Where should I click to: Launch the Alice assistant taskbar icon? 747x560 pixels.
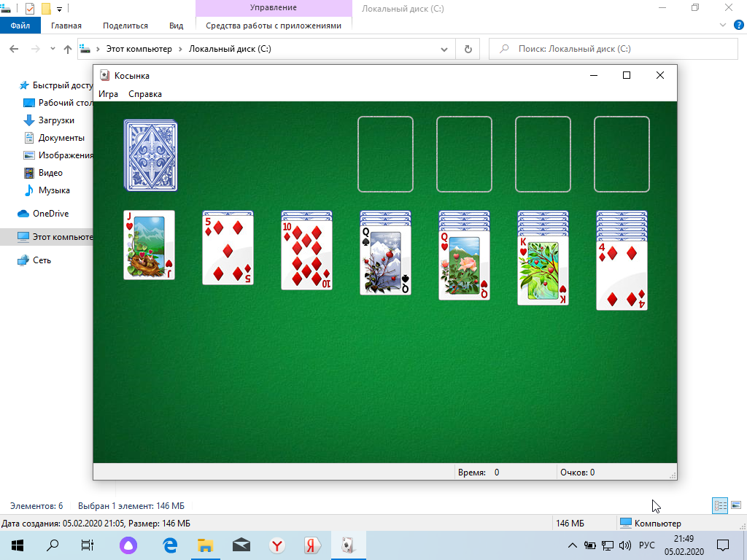[x=128, y=545]
